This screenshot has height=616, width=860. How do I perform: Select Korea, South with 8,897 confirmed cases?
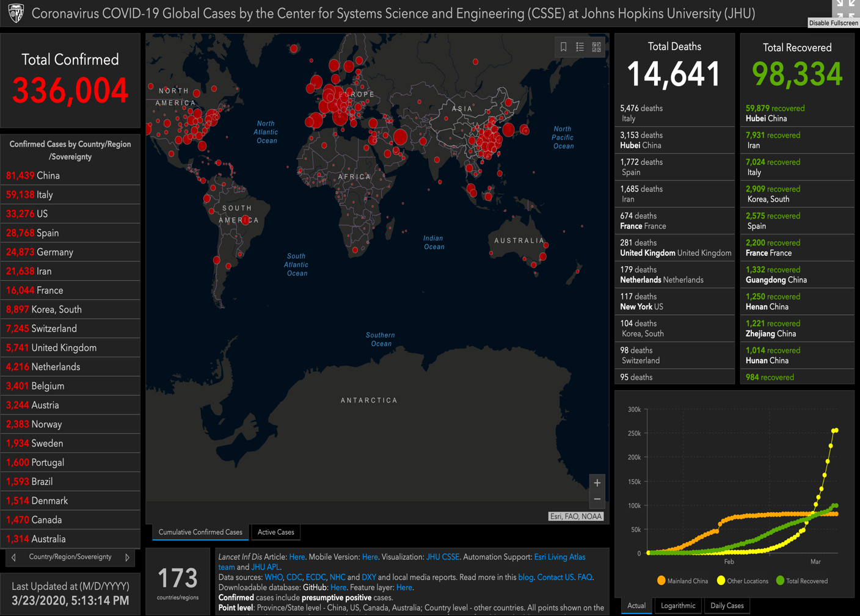pyautogui.click(x=70, y=310)
